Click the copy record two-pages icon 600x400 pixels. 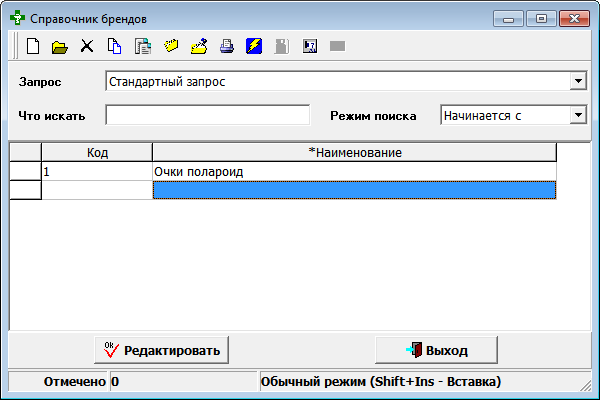click(114, 46)
